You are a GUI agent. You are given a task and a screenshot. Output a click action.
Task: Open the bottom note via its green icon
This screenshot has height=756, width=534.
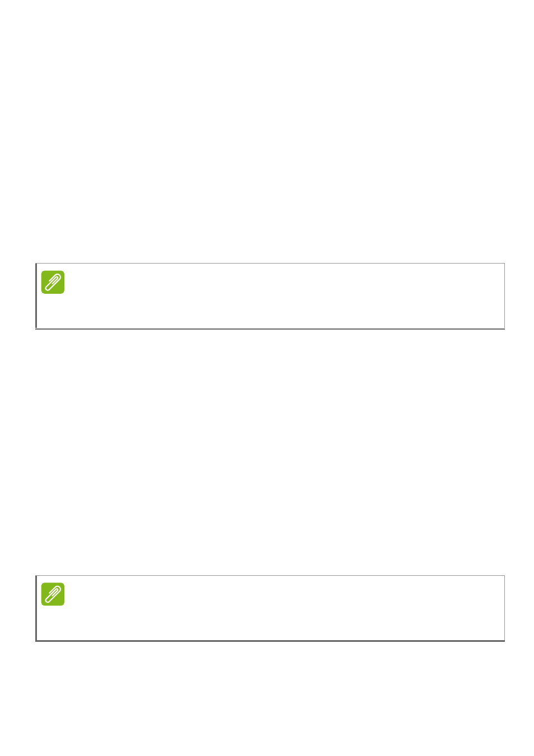53,594
